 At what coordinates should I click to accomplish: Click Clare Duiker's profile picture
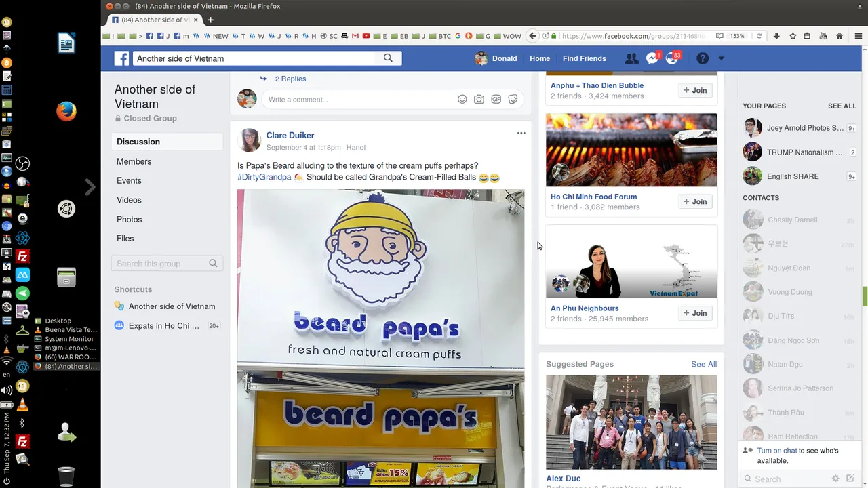(x=250, y=140)
